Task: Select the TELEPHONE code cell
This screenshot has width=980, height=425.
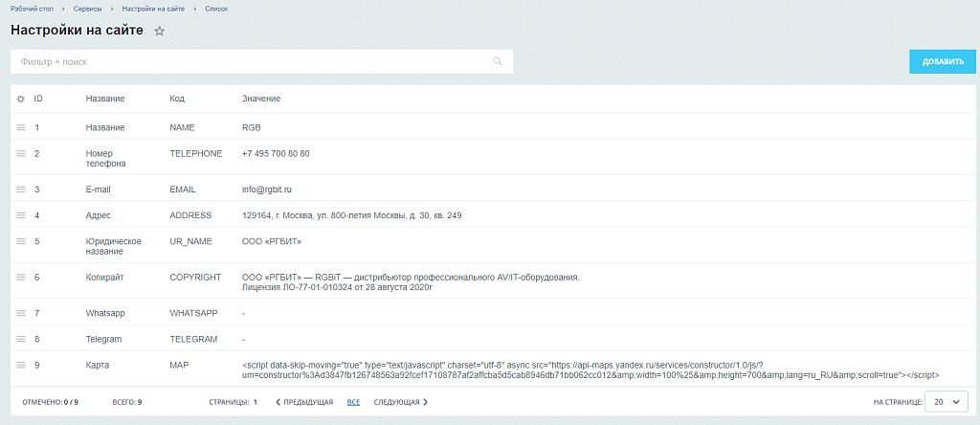Action: pos(195,153)
